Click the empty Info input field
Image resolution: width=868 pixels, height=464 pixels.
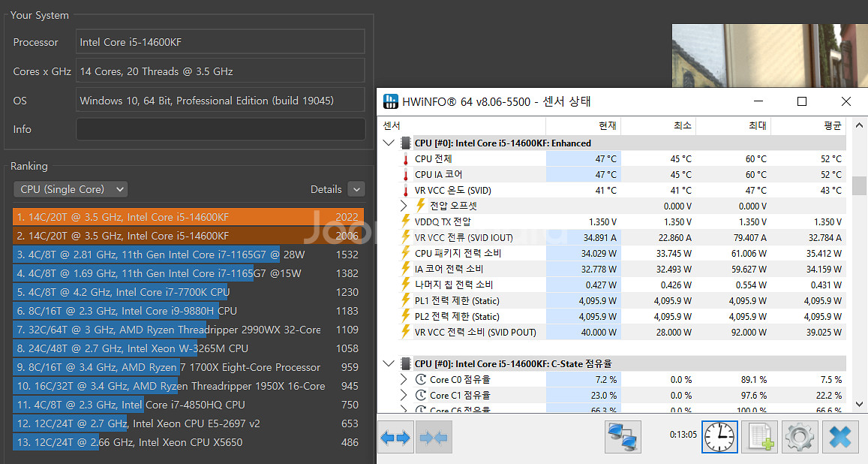click(x=221, y=129)
